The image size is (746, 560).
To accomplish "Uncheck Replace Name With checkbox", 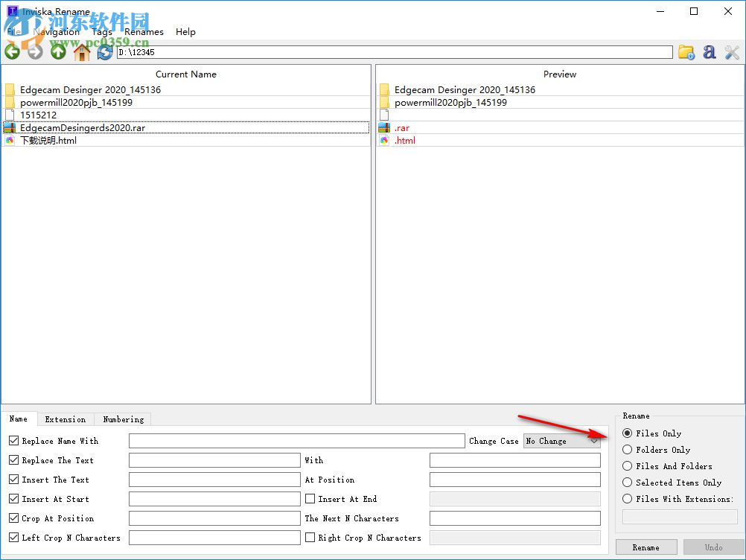I will [x=14, y=441].
